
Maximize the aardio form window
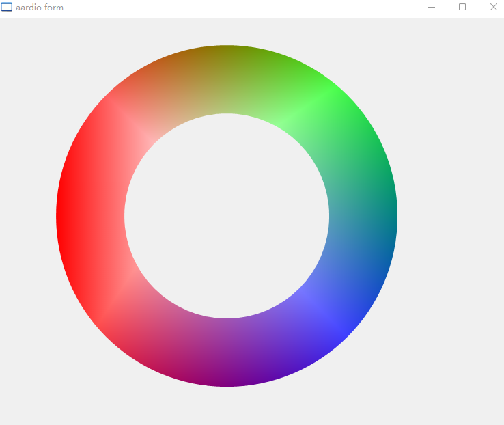point(462,7)
